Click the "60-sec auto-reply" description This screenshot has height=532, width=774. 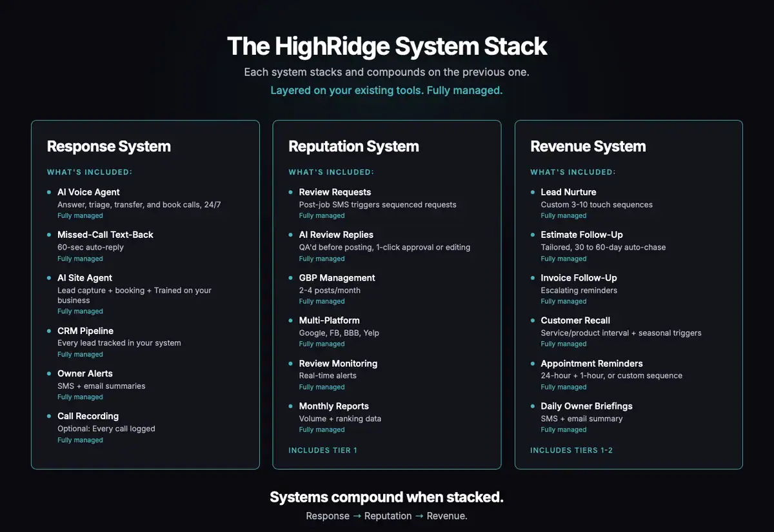click(x=90, y=247)
